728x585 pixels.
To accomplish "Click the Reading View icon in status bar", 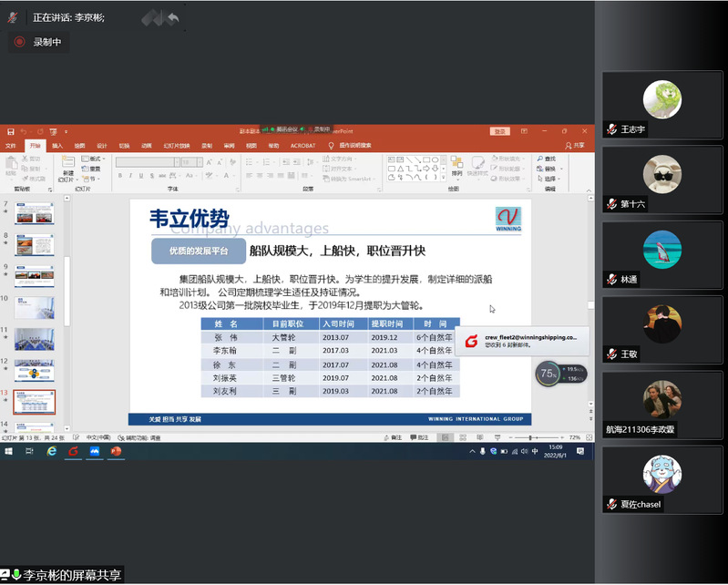I will click(480, 437).
